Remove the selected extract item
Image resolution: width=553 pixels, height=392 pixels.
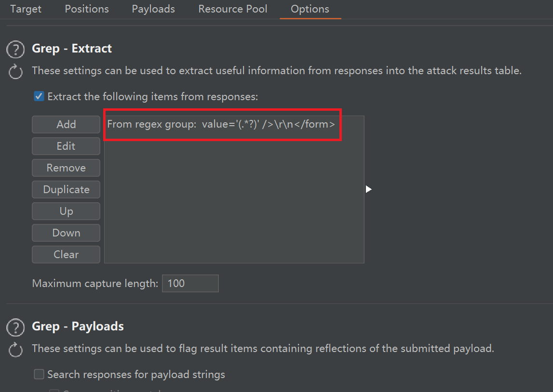66,168
